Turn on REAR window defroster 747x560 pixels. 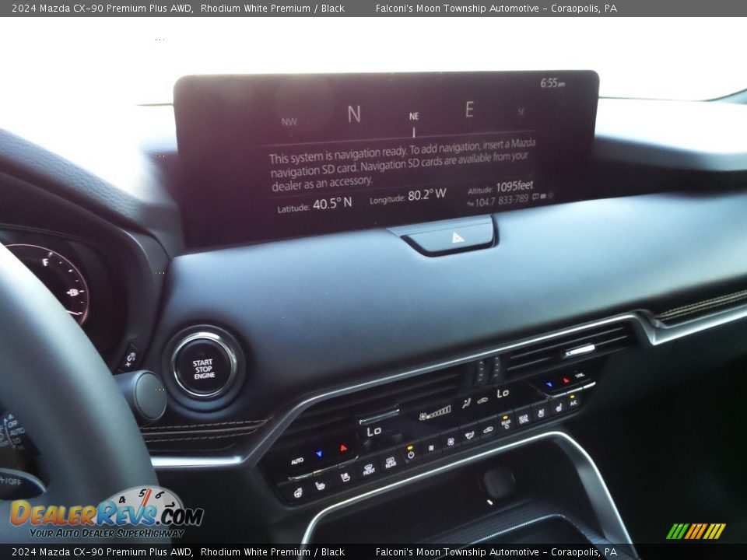[391, 463]
